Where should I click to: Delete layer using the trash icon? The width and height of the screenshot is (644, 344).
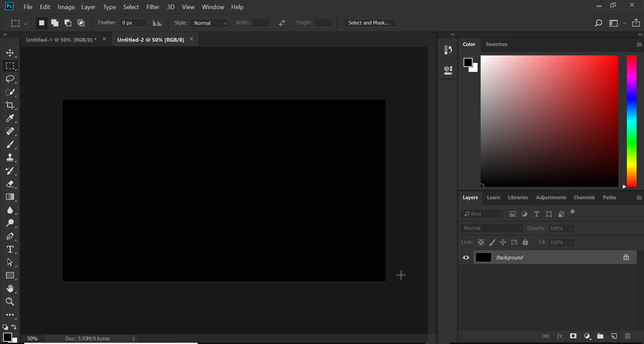[628, 337]
